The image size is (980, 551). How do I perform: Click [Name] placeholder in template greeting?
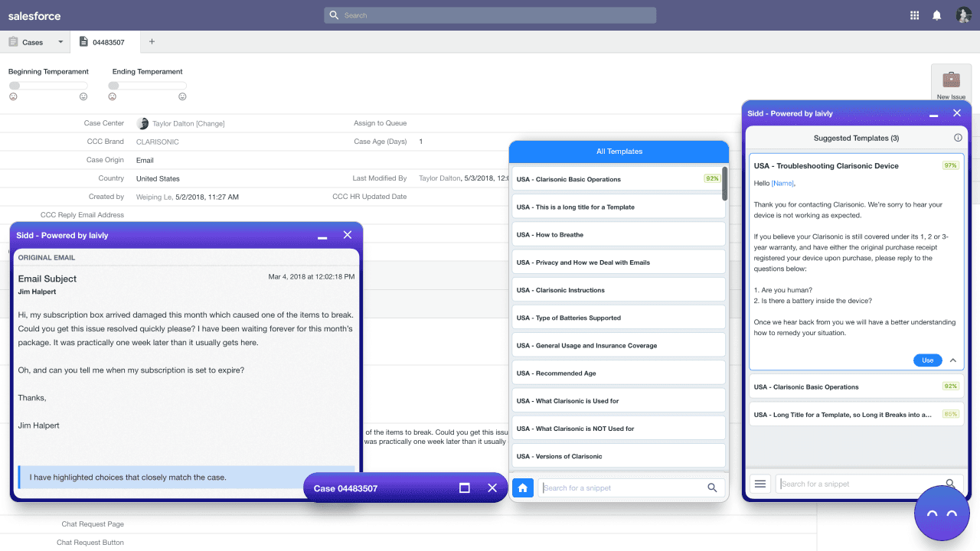783,183
